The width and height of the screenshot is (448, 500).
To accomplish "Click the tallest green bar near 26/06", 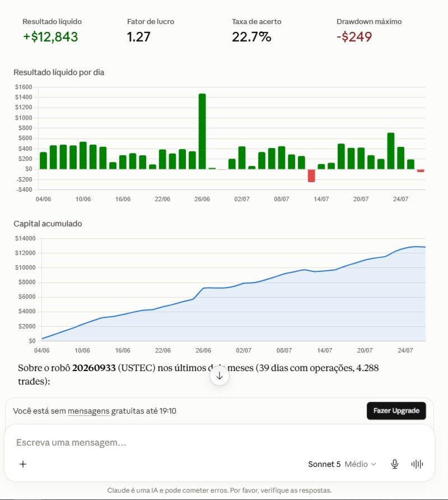I will (202, 131).
